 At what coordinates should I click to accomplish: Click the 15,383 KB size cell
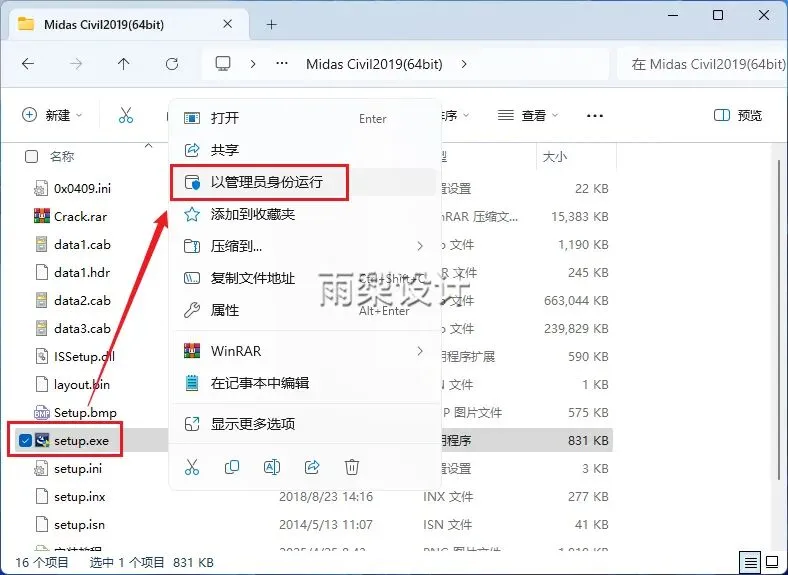click(579, 216)
